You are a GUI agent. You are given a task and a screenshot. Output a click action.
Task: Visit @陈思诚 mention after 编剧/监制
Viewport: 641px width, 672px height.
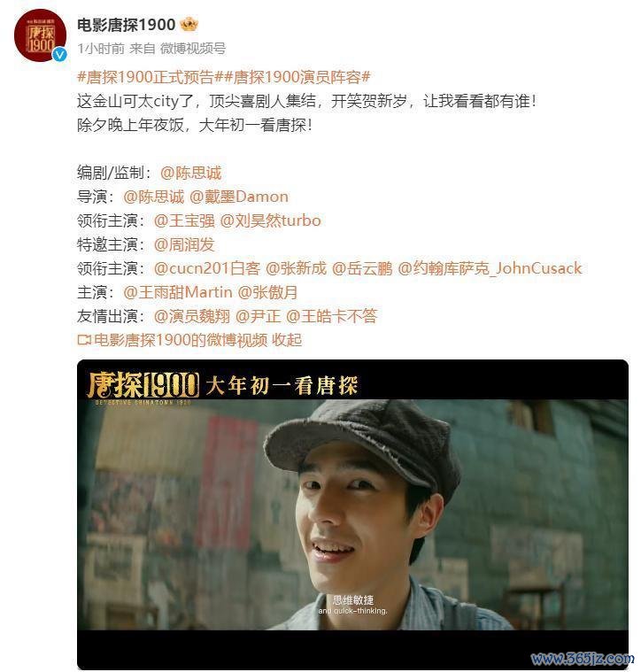tap(190, 174)
